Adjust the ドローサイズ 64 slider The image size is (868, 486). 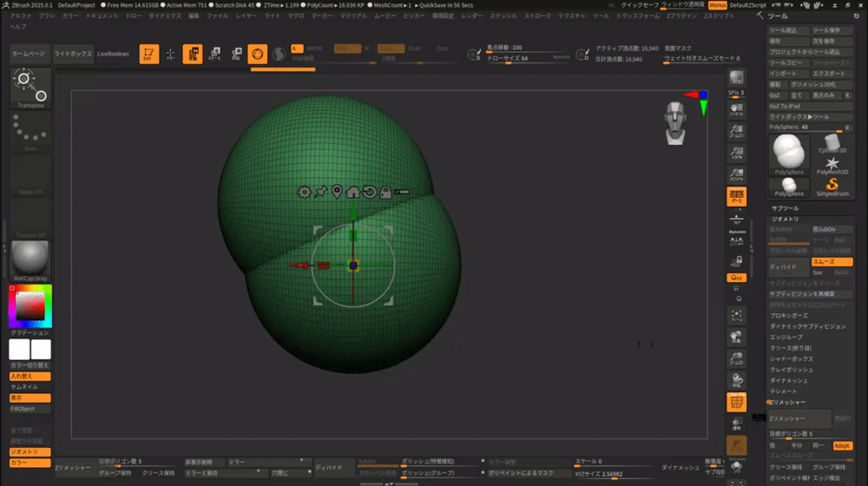click(x=527, y=58)
